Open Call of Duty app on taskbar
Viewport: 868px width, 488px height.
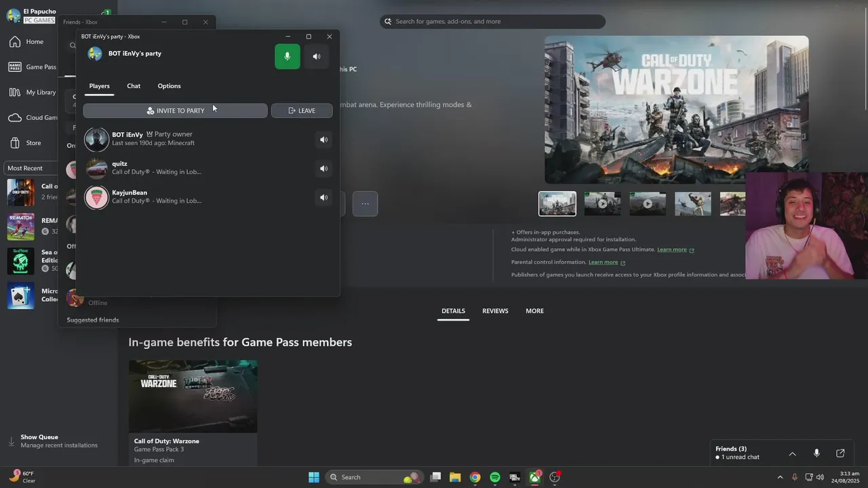pyautogui.click(x=515, y=477)
